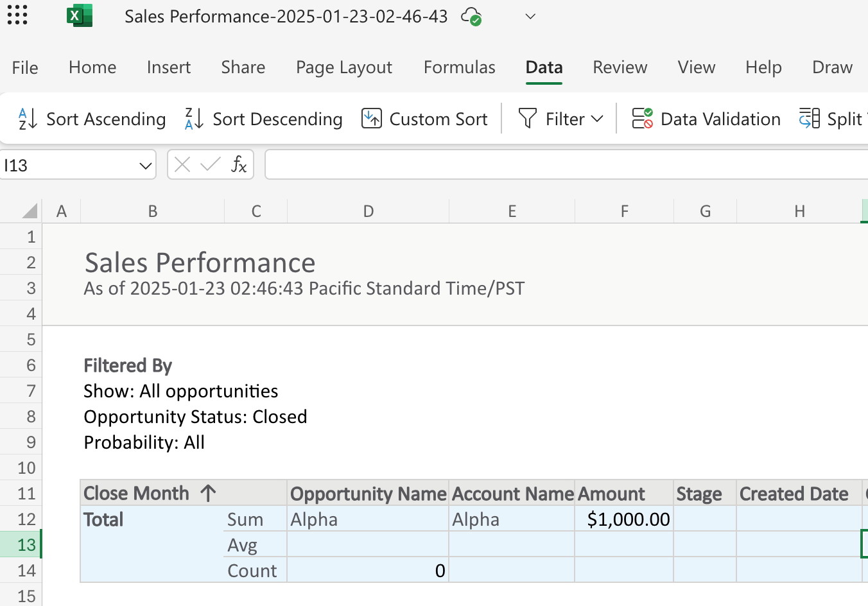Click the cancel formula X icon
Viewport: 868px width, 606px height.
(182, 165)
